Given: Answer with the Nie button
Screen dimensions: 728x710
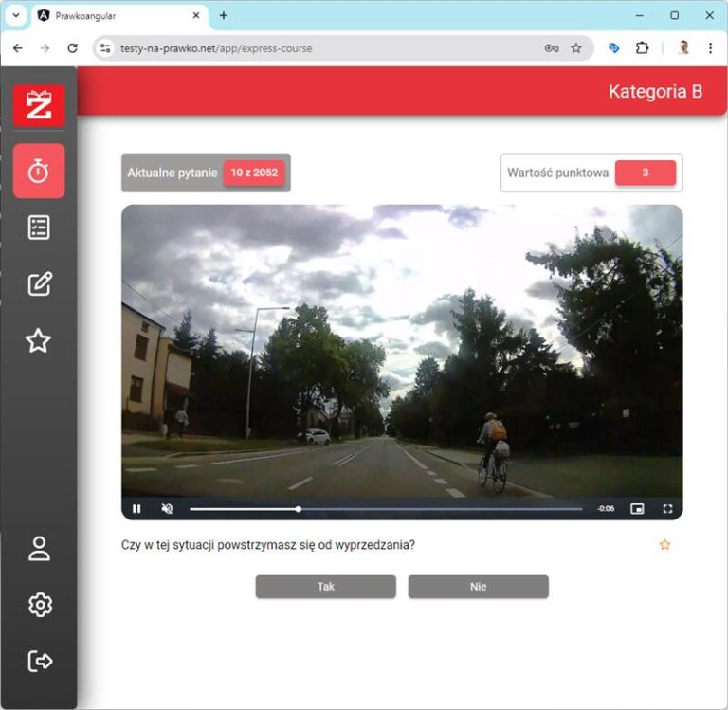Looking at the screenshot, I should (478, 587).
